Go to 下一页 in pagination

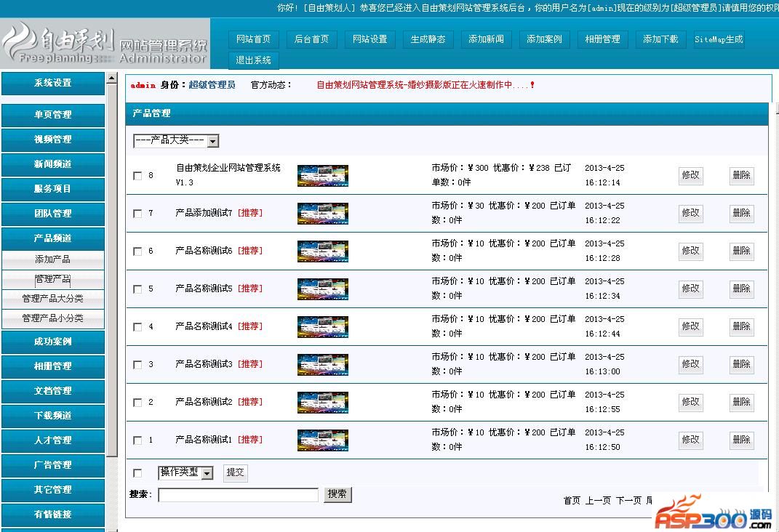(628, 500)
